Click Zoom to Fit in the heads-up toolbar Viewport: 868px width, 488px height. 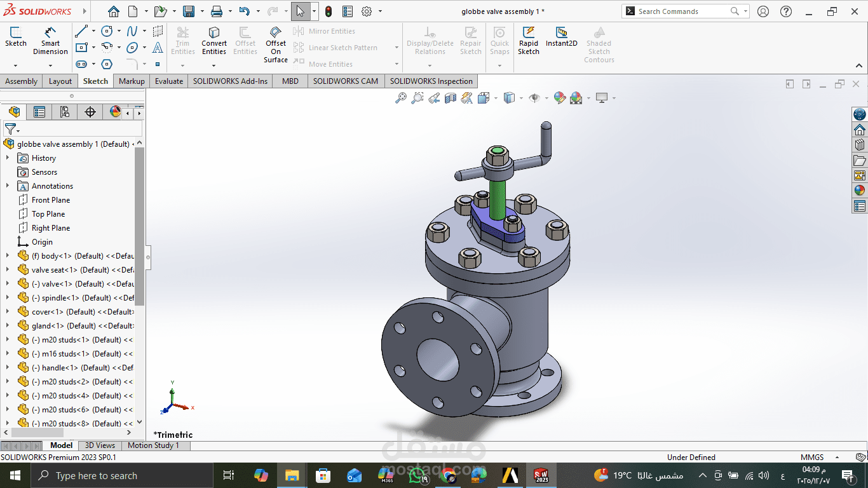pyautogui.click(x=400, y=98)
